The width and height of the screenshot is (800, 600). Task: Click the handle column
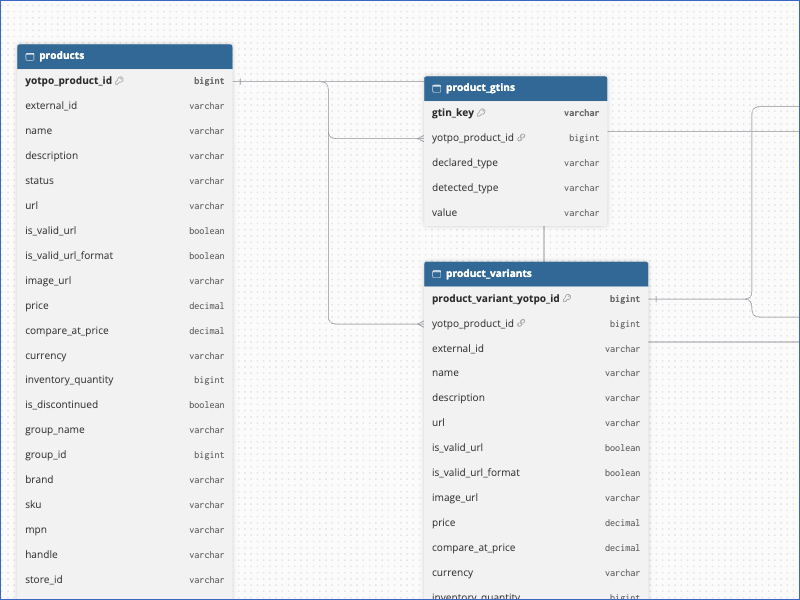tap(125, 555)
